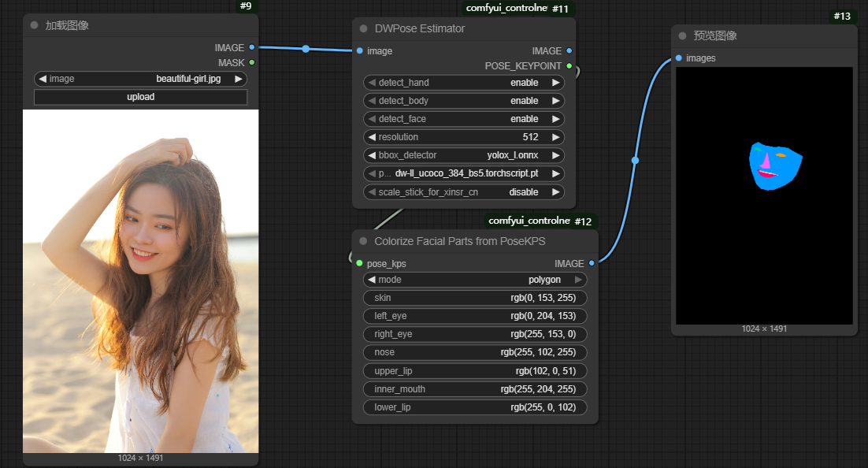Click the POSE_KEYPOINT output port
Image resolution: width=868 pixels, height=468 pixels.
569,66
